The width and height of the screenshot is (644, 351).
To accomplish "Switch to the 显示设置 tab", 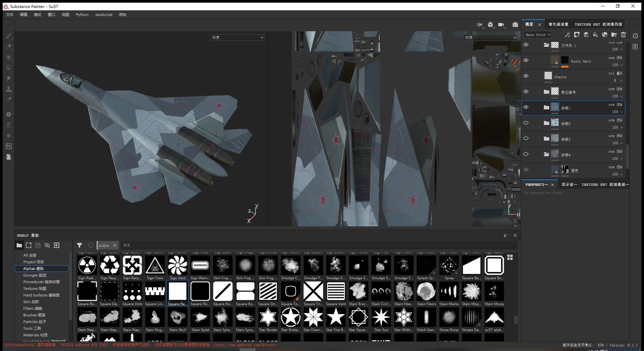I will tap(569, 184).
